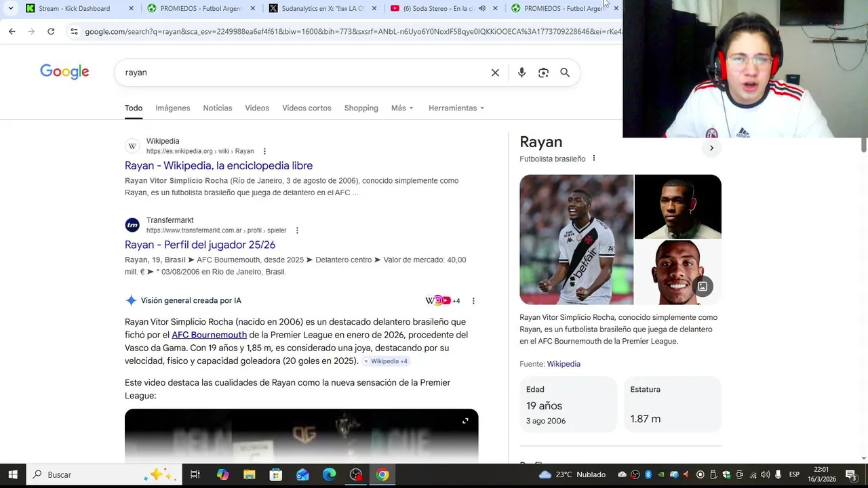This screenshot has height=488, width=868.
Task: Open weather widget 23°C Nublado
Action: coord(572,474)
